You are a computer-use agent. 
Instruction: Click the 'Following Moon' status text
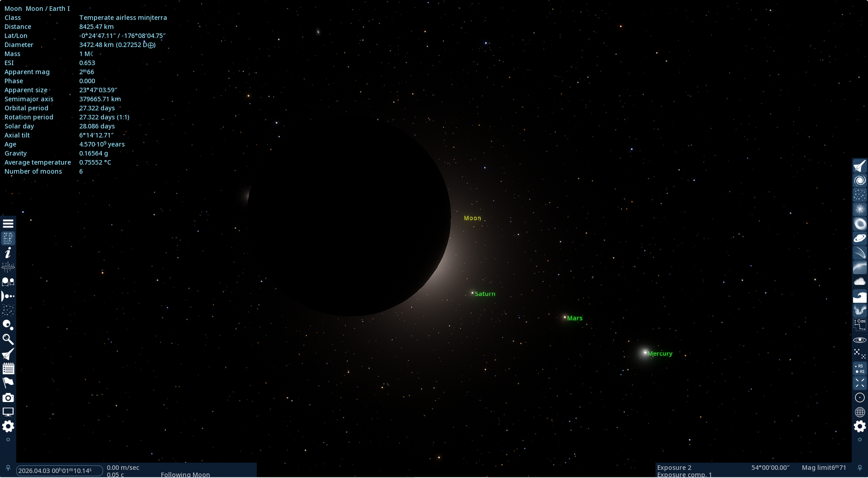(185, 474)
